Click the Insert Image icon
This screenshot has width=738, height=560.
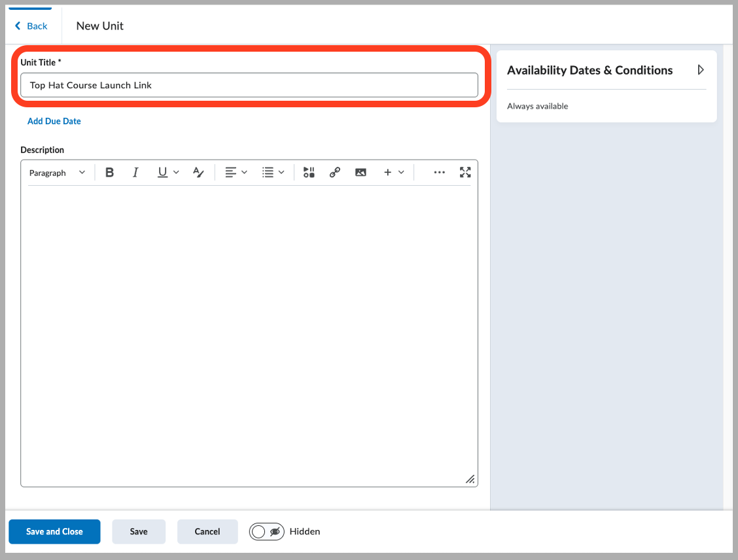360,172
